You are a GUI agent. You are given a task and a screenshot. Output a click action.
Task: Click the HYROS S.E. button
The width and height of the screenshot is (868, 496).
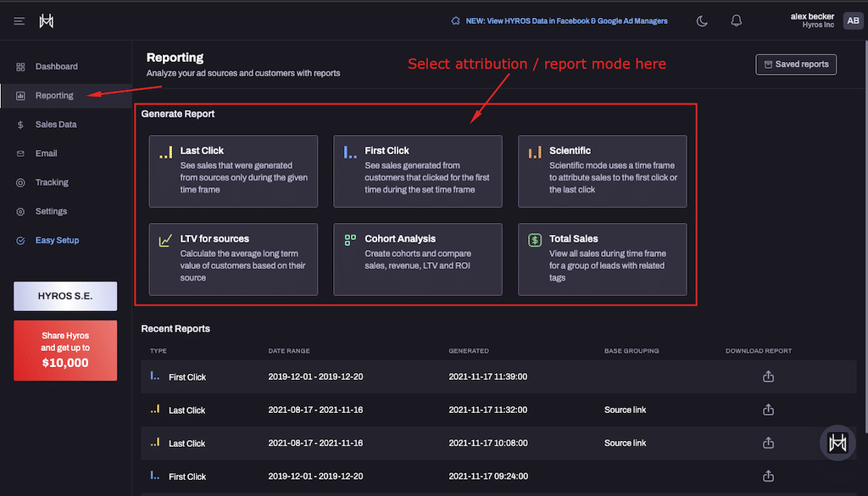65,296
